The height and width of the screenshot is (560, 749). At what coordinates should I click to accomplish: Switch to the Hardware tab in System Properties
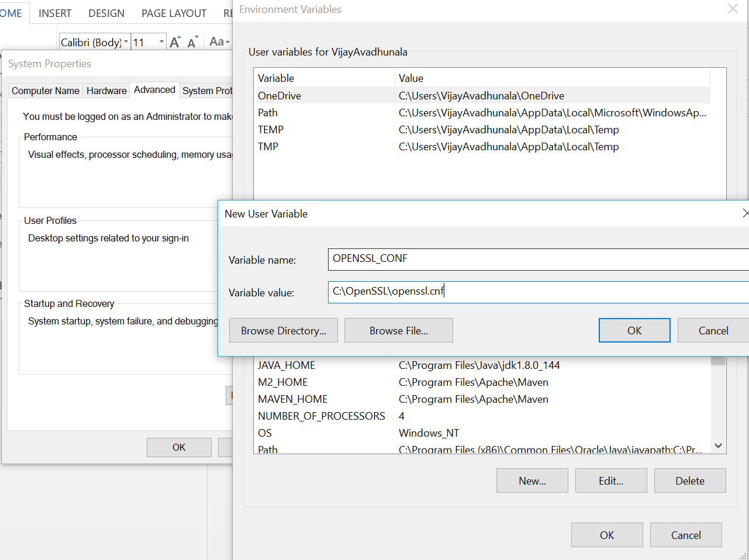click(x=106, y=91)
